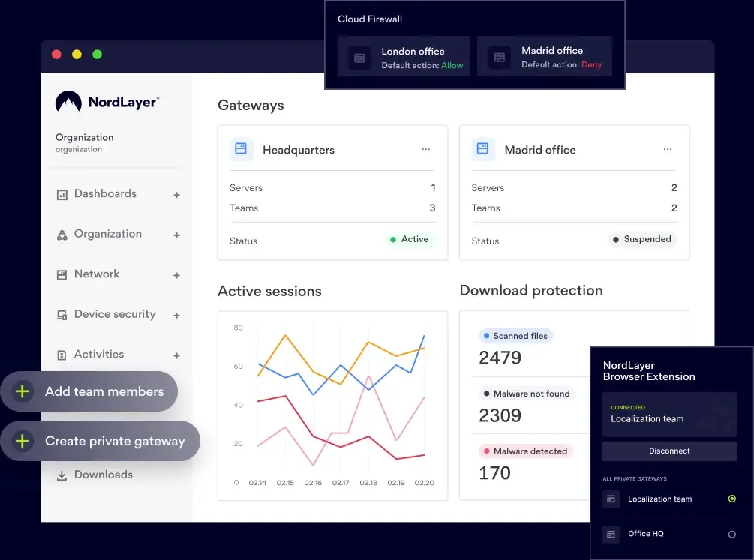Screen dimensions: 754x560
Task: Click the NordLayer mountain logo
Action: pyautogui.click(x=68, y=101)
